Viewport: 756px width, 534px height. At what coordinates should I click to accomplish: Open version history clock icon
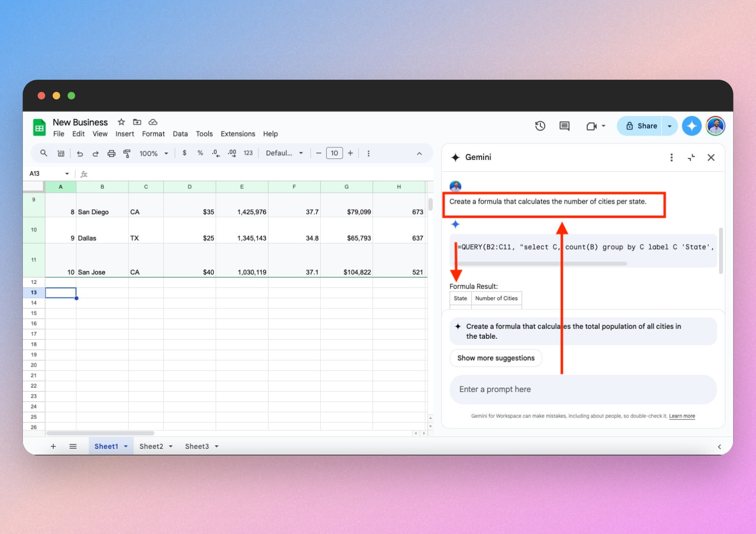[x=540, y=126]
